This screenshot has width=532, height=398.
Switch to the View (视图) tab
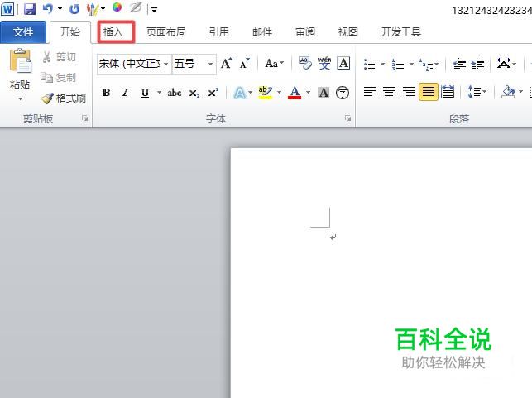pos(348,32)
